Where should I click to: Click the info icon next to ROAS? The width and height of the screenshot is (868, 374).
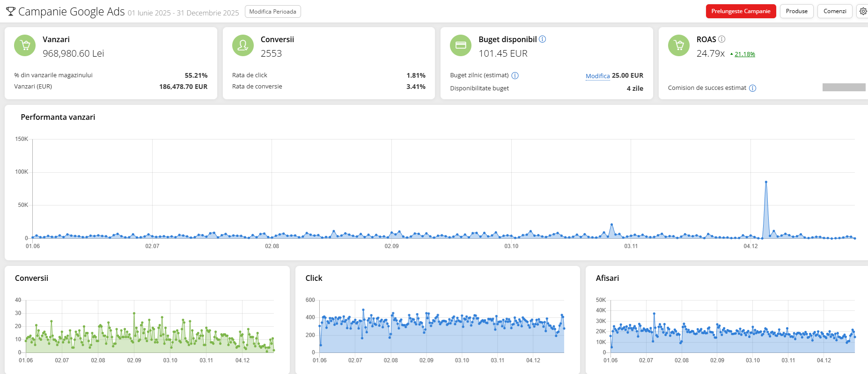721,39
